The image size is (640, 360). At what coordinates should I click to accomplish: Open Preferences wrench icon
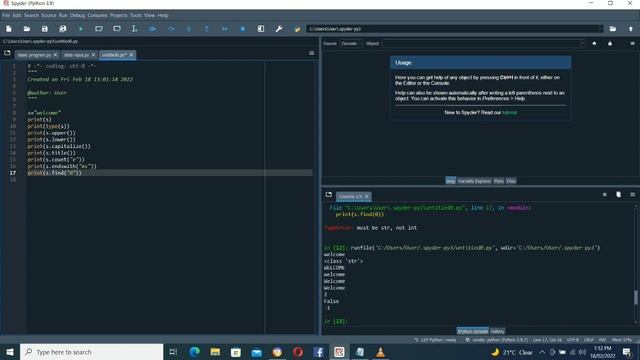coord(279,29)
